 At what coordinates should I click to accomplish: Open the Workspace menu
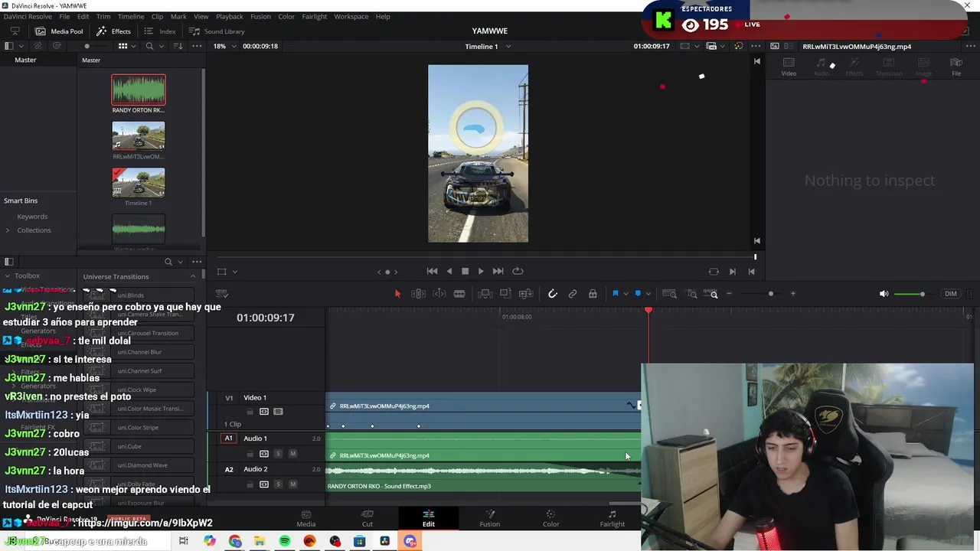point(351,16)
